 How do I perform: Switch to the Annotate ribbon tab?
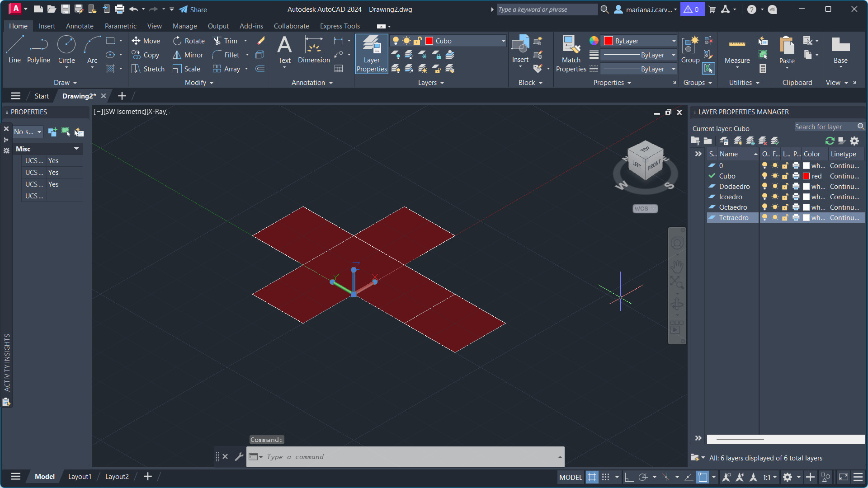click(x=80, y=26)
